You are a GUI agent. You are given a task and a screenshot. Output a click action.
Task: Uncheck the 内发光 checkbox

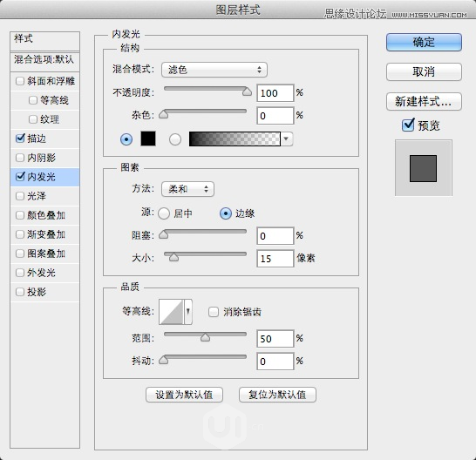coord(20,177)
